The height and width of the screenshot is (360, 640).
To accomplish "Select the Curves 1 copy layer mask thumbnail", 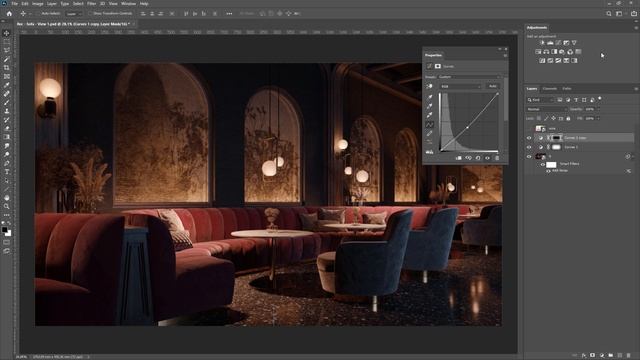I will (557, 138).
